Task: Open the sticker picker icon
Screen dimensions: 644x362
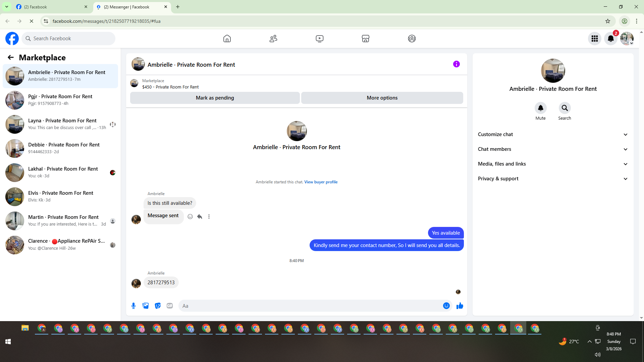Action: pos(158,306)
